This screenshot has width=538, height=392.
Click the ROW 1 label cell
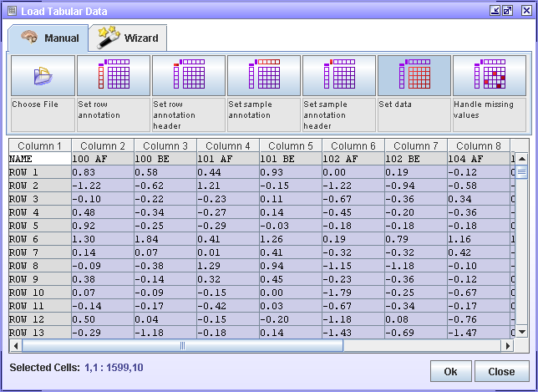tap(40, 172)
